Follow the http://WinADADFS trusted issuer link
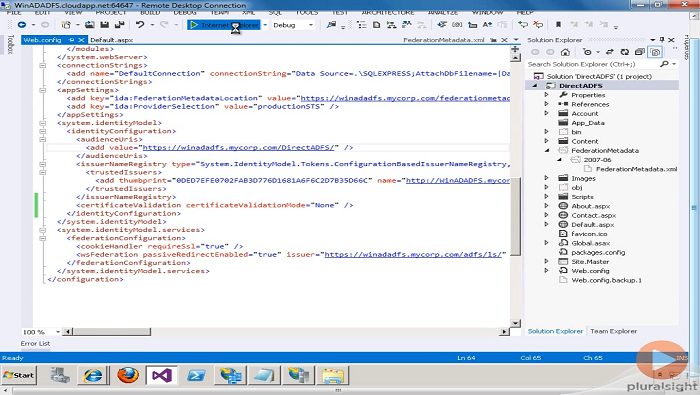 458,180
